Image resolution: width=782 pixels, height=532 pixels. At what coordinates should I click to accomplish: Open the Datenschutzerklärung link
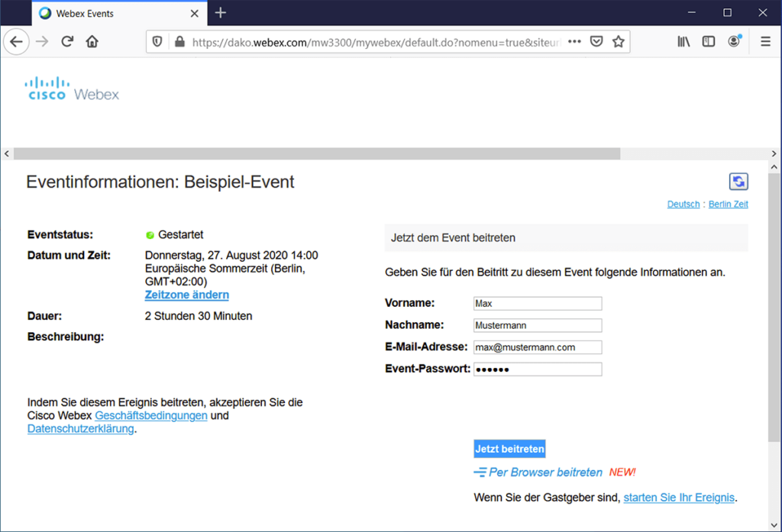coord(79,428)
